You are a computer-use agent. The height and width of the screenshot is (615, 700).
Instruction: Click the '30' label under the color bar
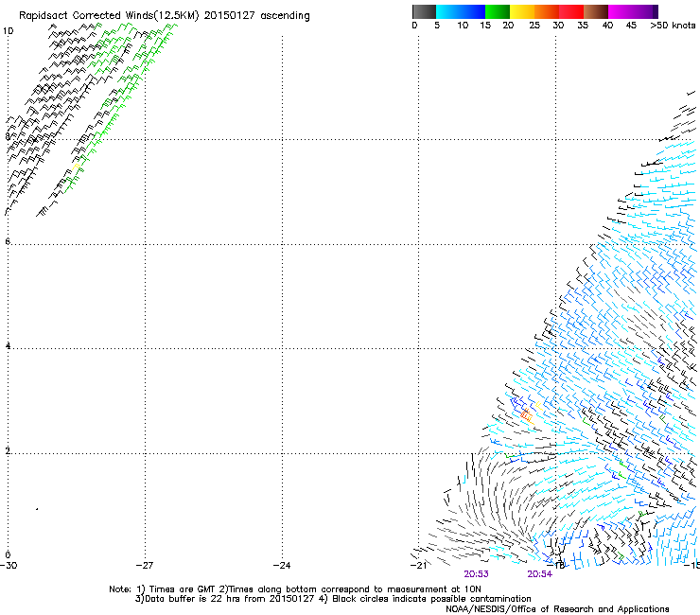coord(558,26)
